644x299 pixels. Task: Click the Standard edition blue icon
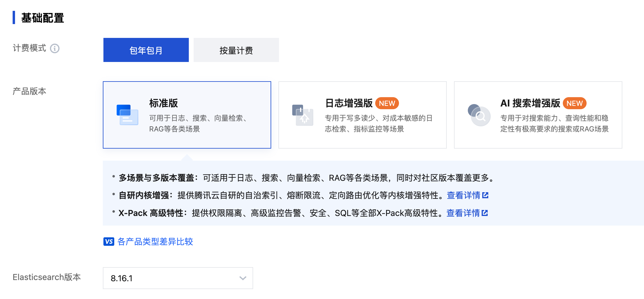pos(127,115)
